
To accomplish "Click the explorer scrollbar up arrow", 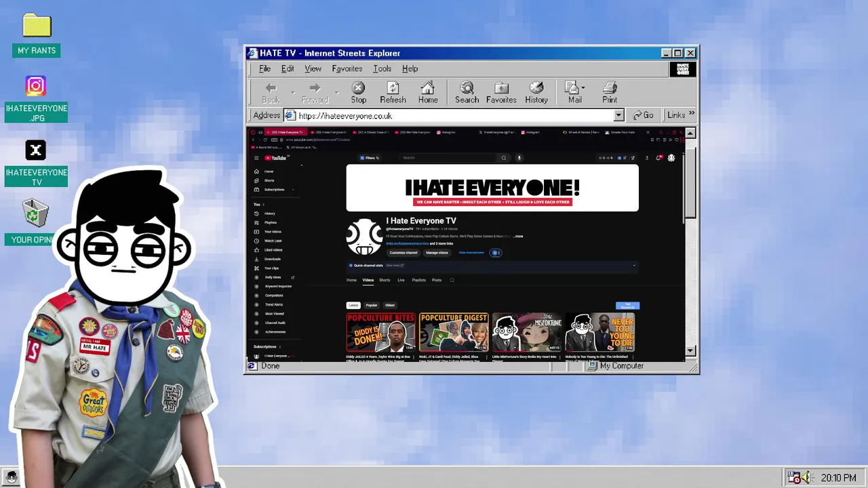I will click(x=690, y=134).
